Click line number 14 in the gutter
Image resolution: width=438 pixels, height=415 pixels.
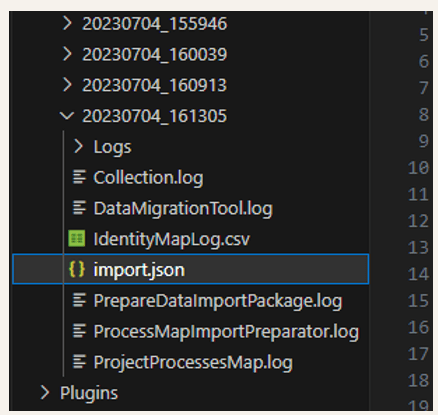click(x=418, y=274)
